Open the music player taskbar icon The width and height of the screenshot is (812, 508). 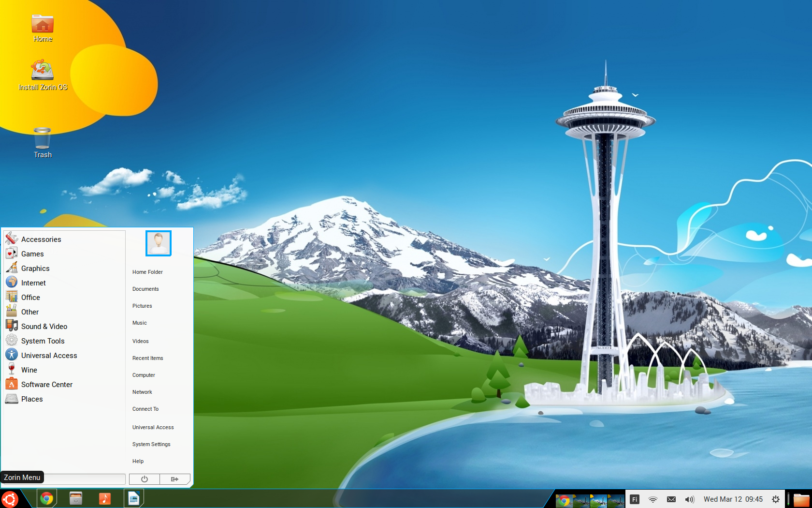click(x=105, y=498)
